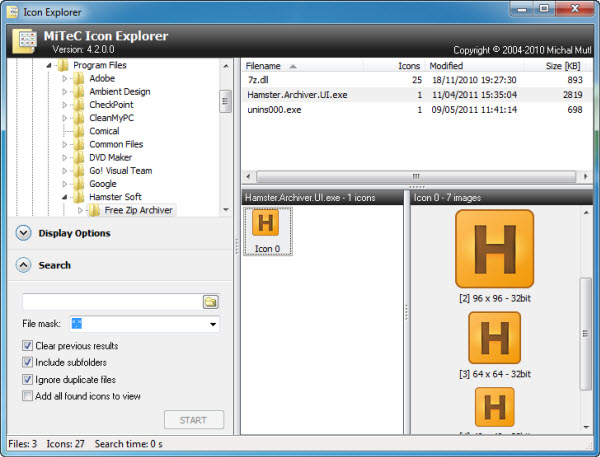Enable Add all found icons to view
600x457 pixels.
[28, 397]
